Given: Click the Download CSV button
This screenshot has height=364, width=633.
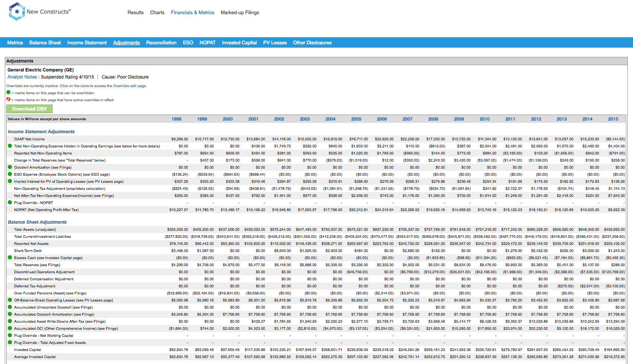Looking at the screenshot, I should coord(29,109).
